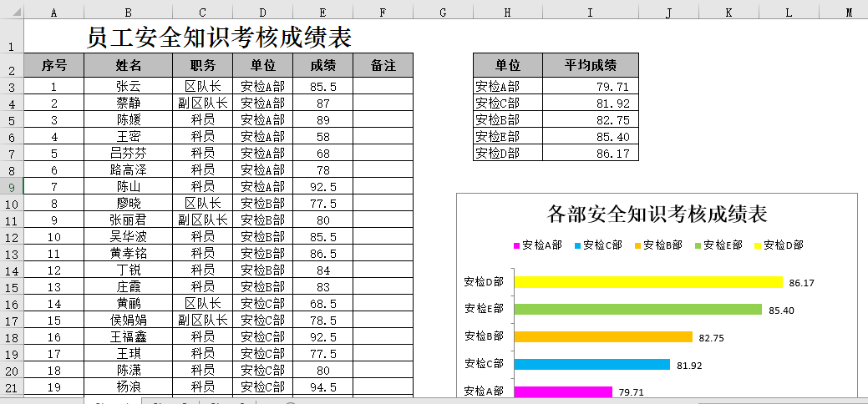868x404 pixels.
Task: Click column header B
Action: (128, 12)
